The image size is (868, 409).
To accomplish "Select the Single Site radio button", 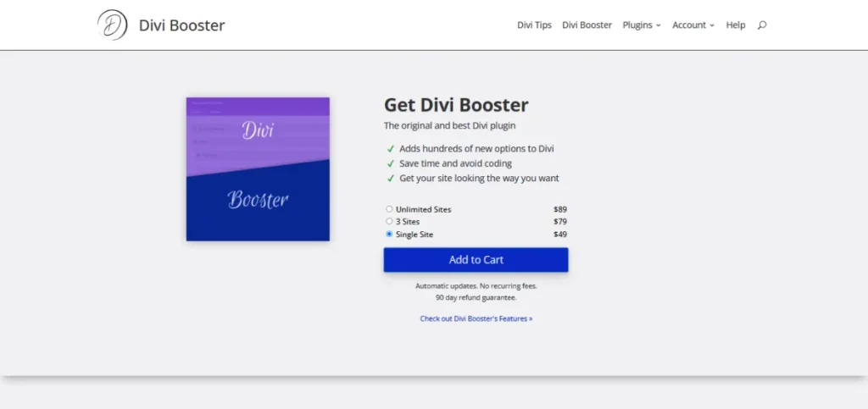I will click(x=389, y=234).
